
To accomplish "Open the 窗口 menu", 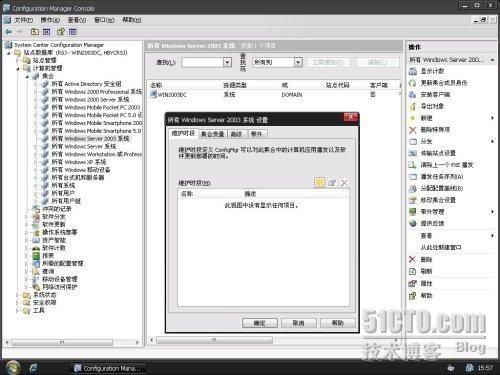I will [x=104, y=20].
